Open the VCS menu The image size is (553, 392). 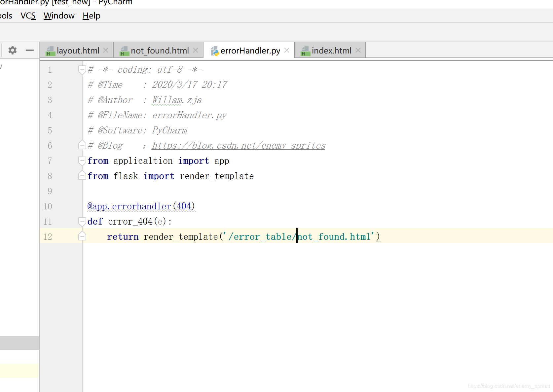click(28, 16)
